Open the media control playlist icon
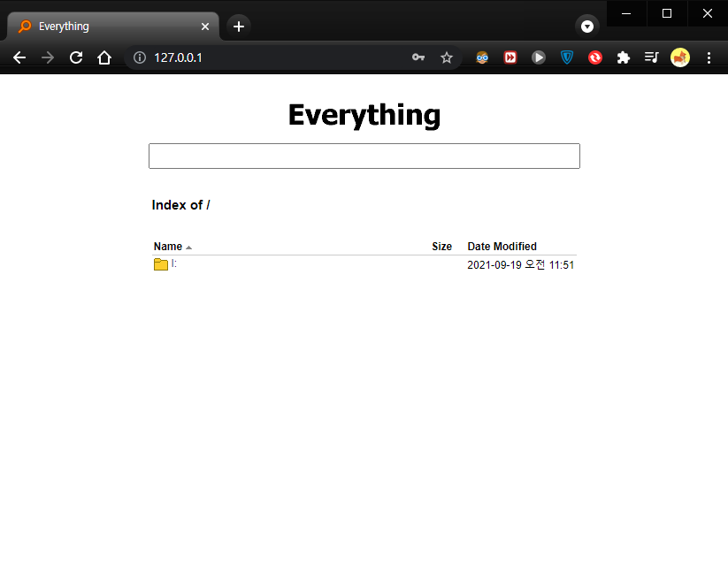This screenshot has width=728, height=587. (x=651, y=57)
